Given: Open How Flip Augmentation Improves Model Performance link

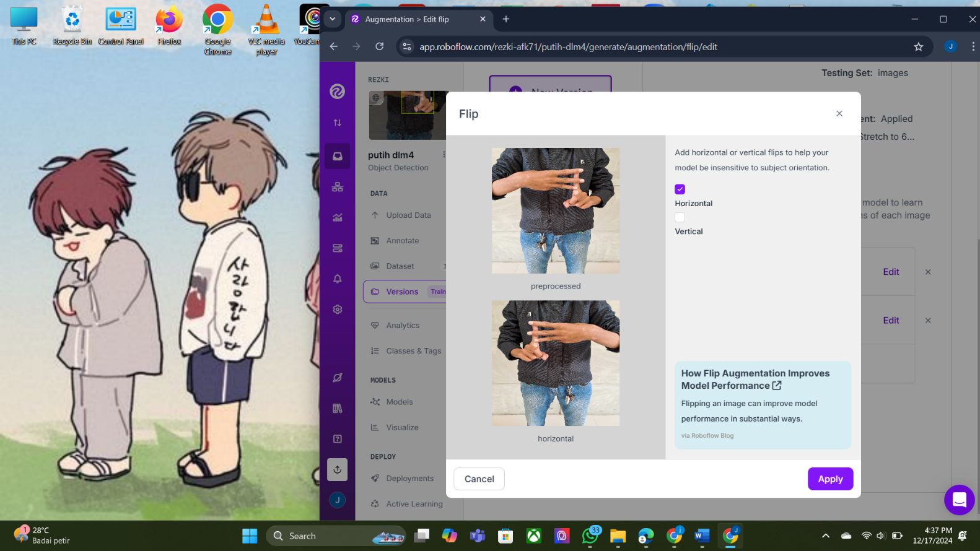Looking at the screenshot, I should pos(755,379).
